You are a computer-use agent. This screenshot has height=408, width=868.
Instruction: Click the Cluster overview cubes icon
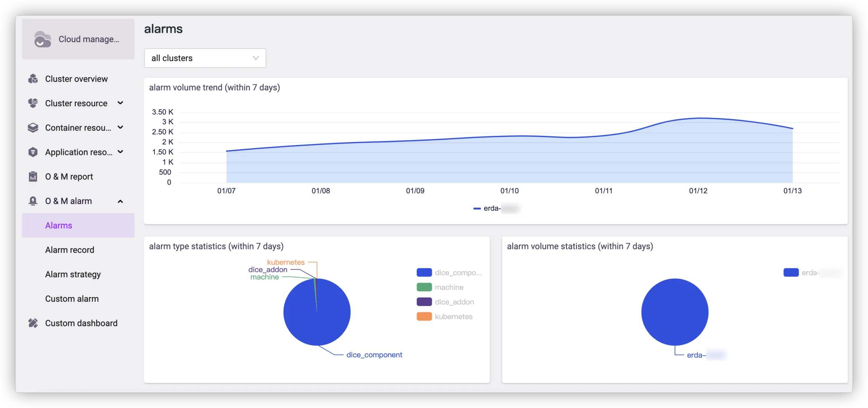click(x=33, y=79)
